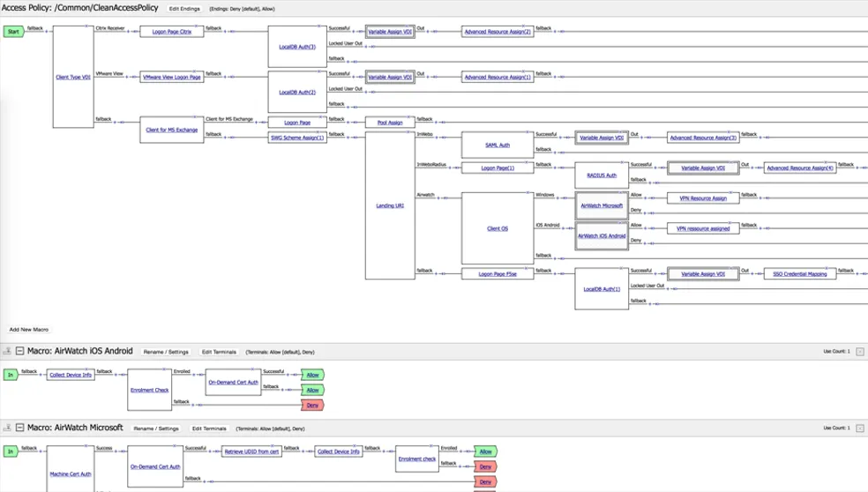Open the SAML Auth item
This screenshot has height=492, width=868.
(x=498, y=145)
